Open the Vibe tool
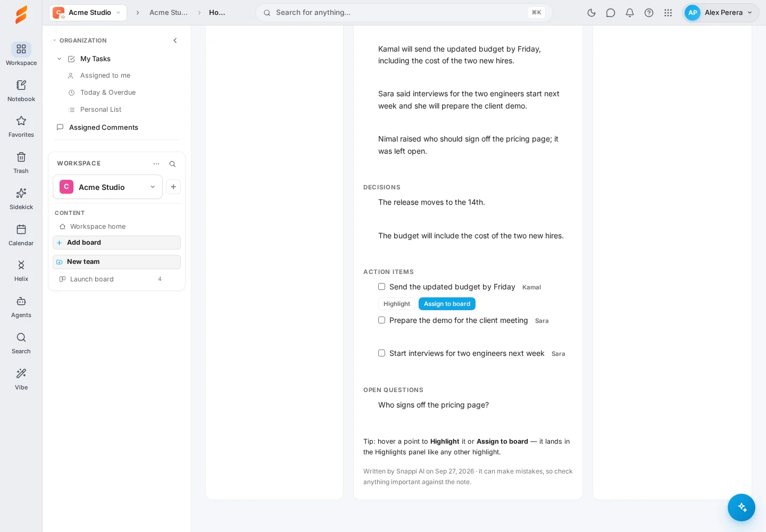This screenshot has height=532, width=766. (x=21, y=379)
